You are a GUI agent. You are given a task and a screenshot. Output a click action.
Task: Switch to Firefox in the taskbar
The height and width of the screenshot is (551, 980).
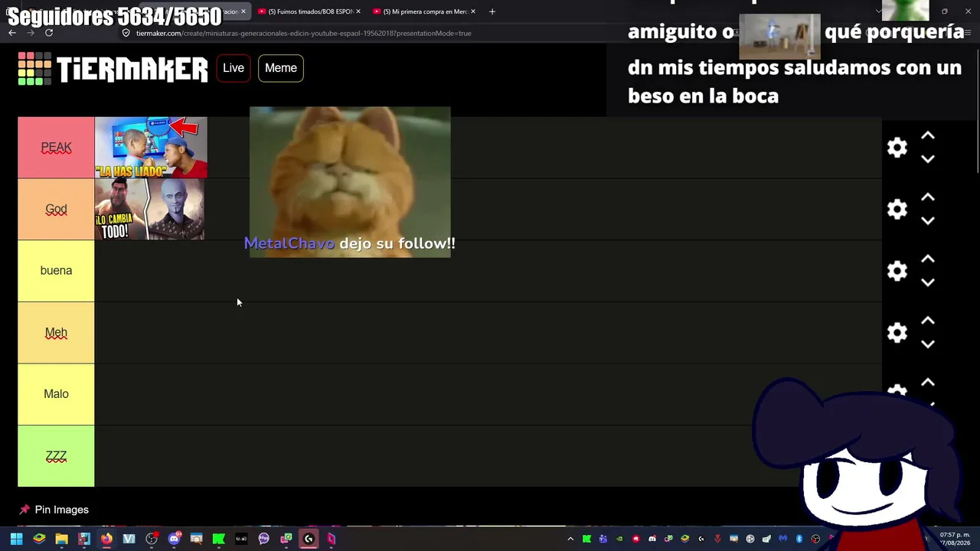pos(106,539)
